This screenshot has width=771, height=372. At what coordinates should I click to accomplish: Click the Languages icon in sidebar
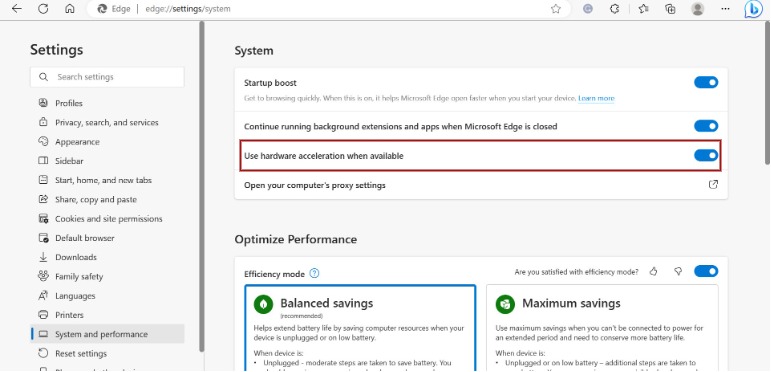click(43, 295)
